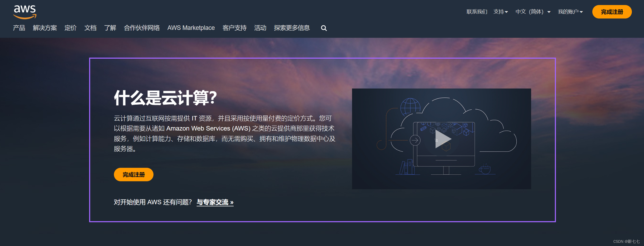This screenshot has width=644, height=246.
Task: Select 活动 in navigation
Action: click(260, 28)
